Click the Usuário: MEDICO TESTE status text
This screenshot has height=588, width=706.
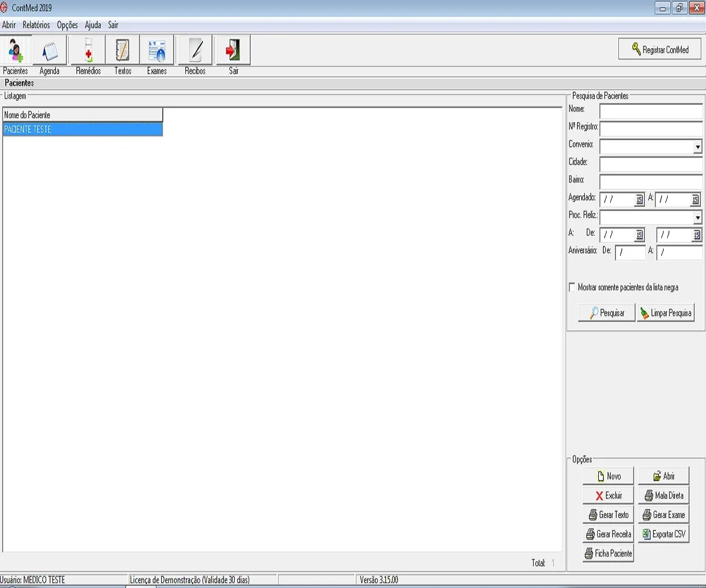pos(33,580)
